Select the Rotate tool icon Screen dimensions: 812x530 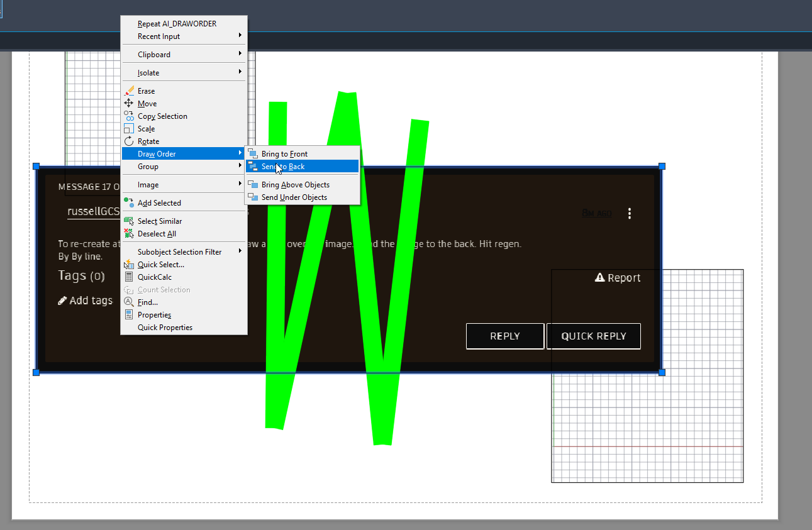(129, 141)
